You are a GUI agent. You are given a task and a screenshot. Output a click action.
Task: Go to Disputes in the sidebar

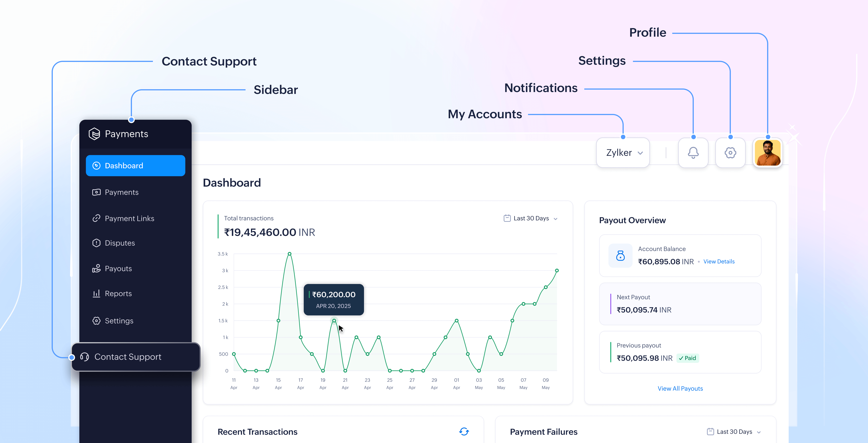120,243
